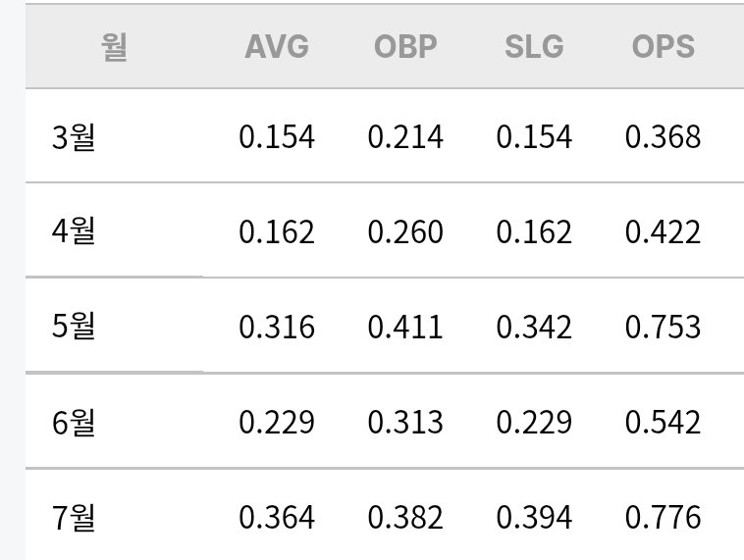Click the 0.542 OPS value for 6월
Screen dimensions: 744x560
point(663,422)
